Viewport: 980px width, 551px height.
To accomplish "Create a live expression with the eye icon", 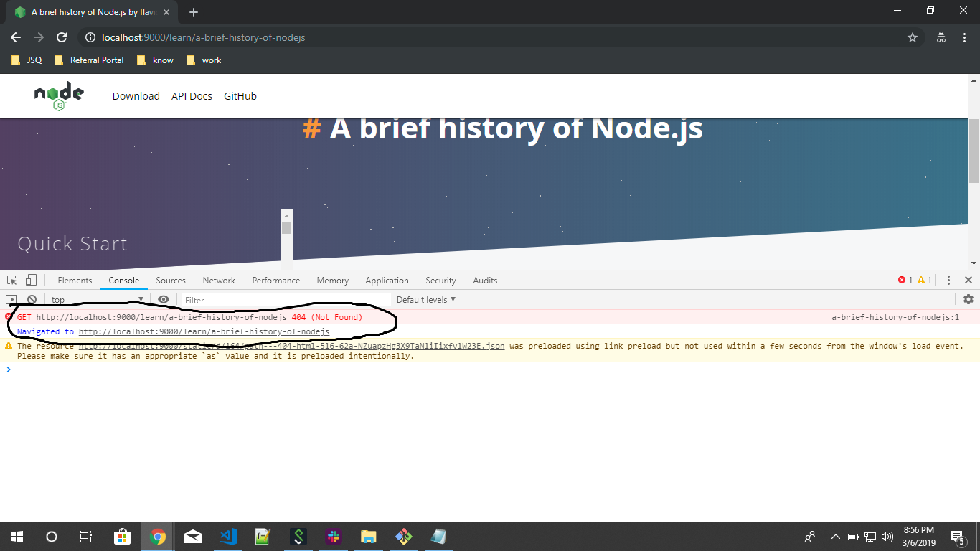I will (164, 300).
